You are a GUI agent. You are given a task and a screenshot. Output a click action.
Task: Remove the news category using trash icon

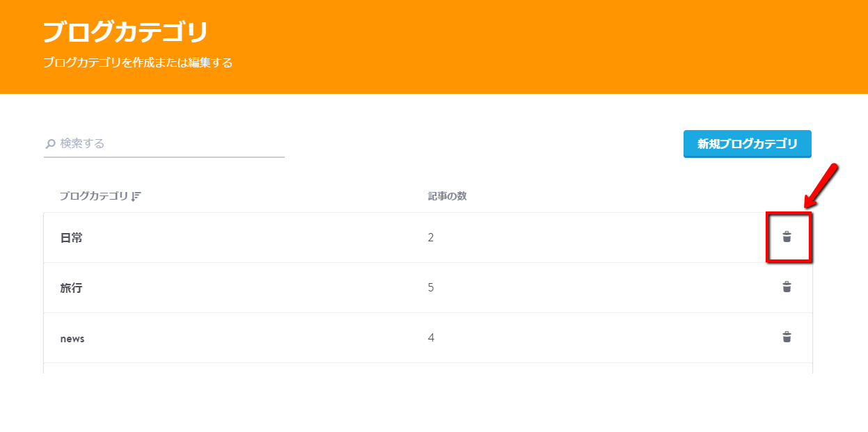point(787,337)
